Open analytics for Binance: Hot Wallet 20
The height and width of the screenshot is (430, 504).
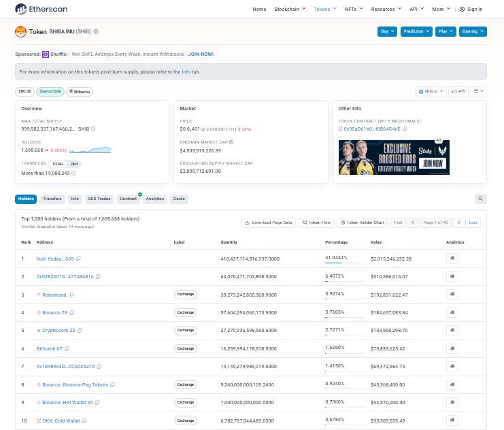coord(452,402)
